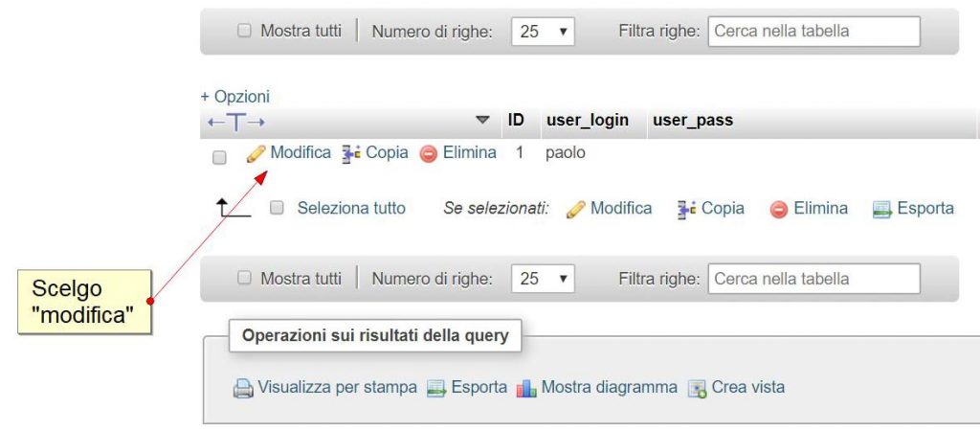Click the sort arrow triangle beside ID header
The width and height of the screenshot is (980, 431).
[x=482, y=121]
